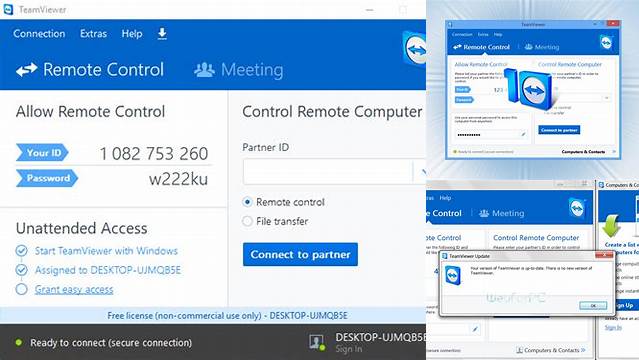Expand the Partner ID dropdown arrow in the large window
Viewport: 639px width, 360px height.
pos(421,172)
